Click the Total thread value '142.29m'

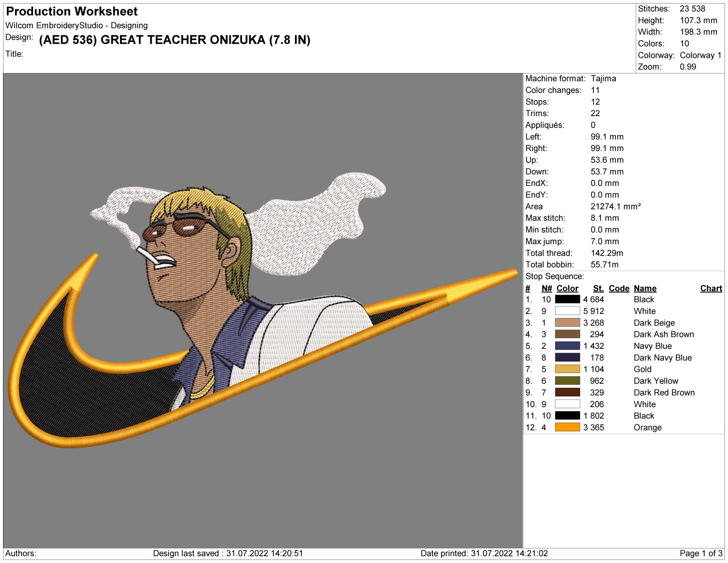[607, 253]
